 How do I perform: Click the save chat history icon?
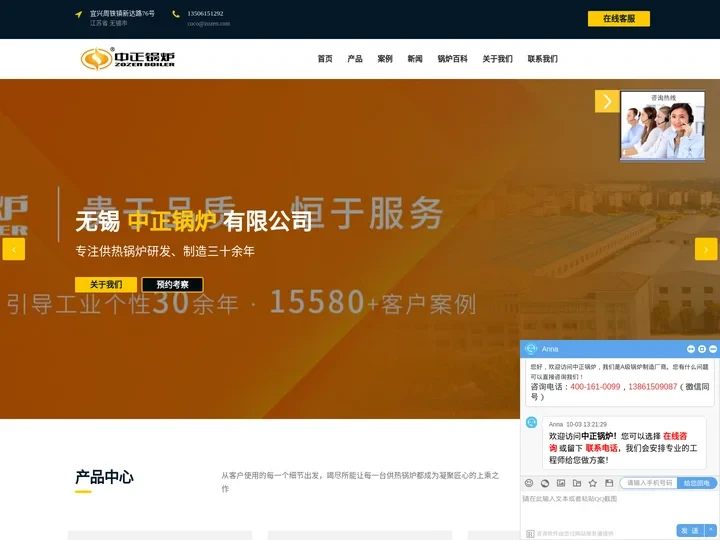[609, 483]
